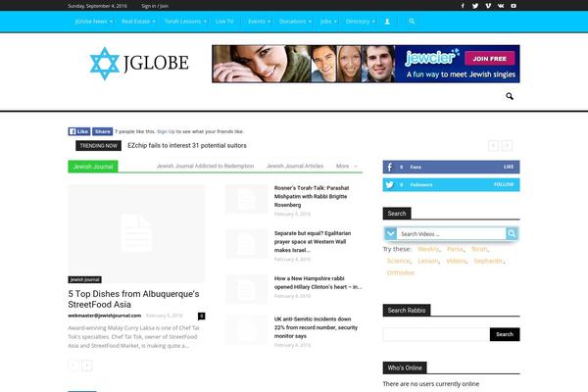
Task: Open EZchip fails to interest trending headline
Action: 187,146
